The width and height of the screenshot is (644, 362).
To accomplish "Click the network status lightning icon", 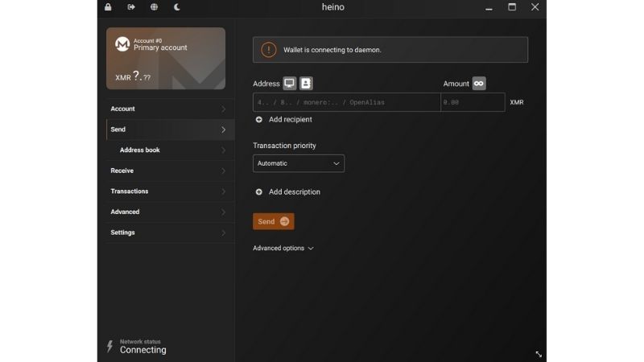I will coord(109,346).
